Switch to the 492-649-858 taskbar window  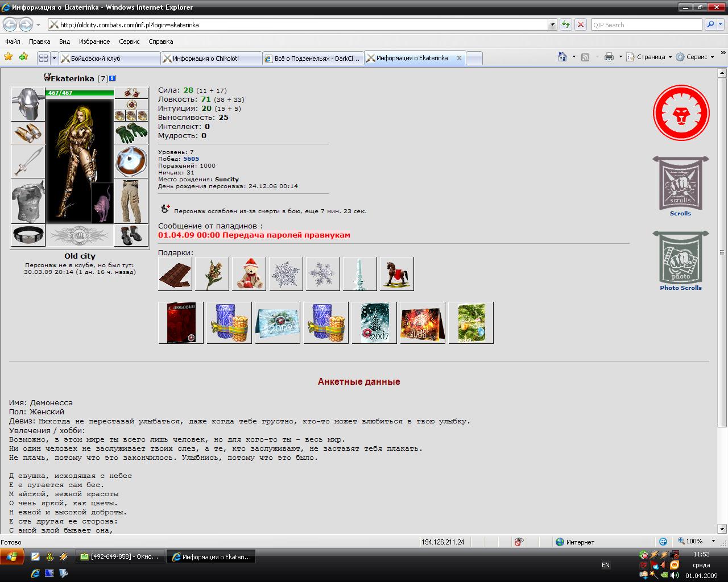coord(121,557)
